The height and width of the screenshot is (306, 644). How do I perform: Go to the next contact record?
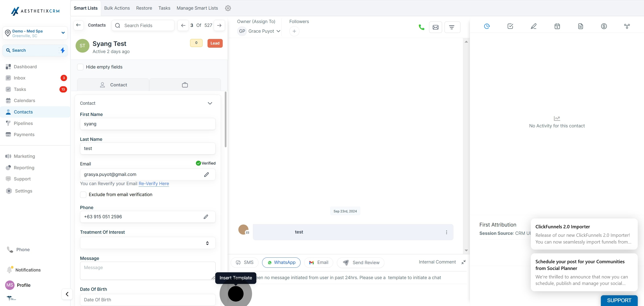(x=219, y=26)
